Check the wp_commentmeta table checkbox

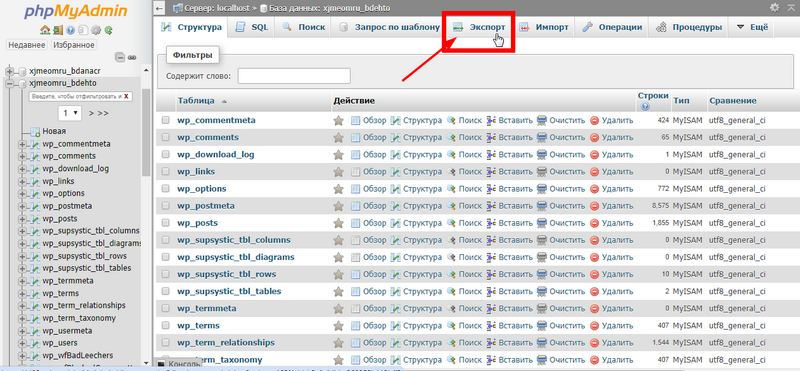tap(165, 120)
